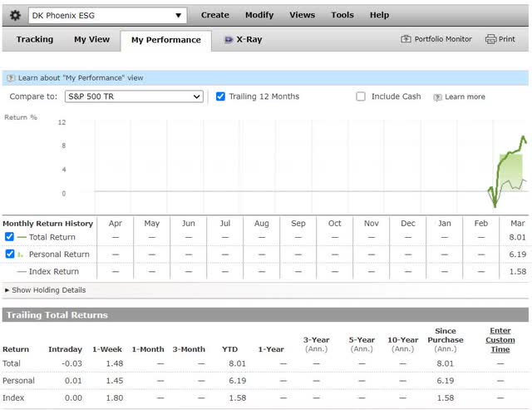The height and width of the screenshot is (410, 532).
Task: Click the Enter Custom Time link
Action: [500, 340]
